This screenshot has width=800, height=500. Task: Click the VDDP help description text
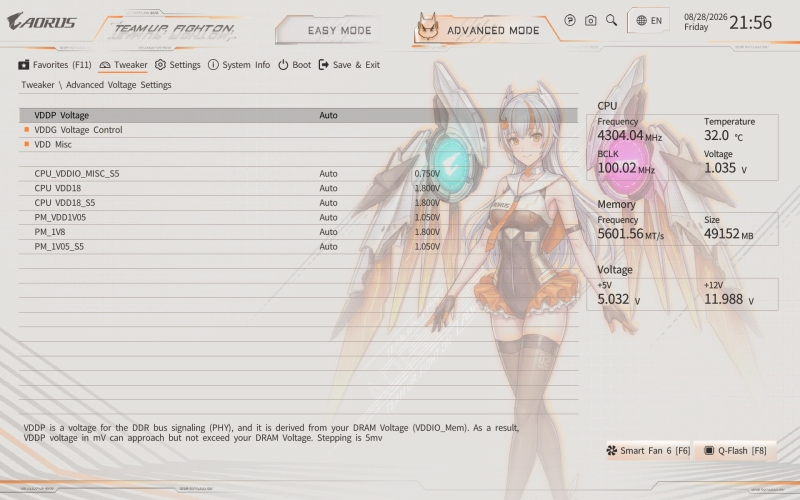271,433
